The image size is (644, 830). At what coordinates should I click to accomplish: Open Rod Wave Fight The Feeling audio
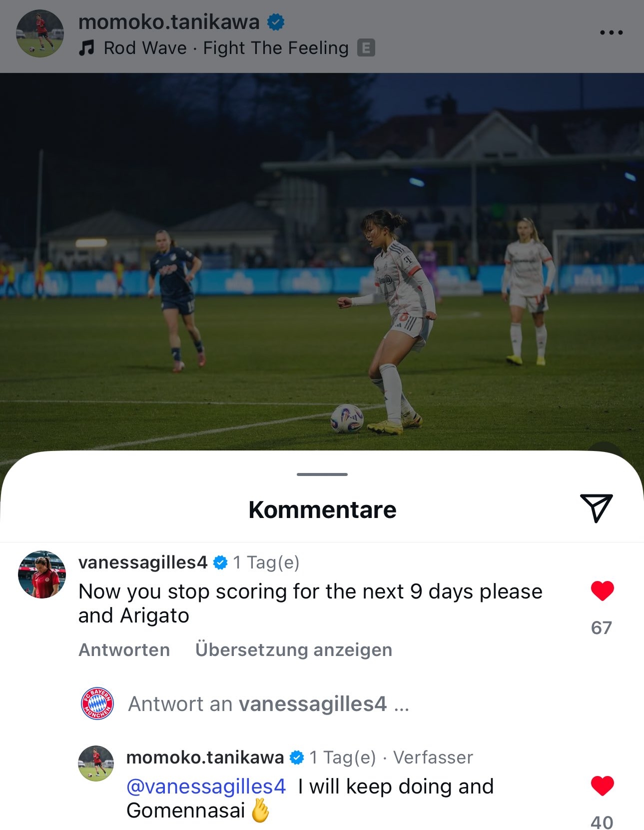pos(226,48)
